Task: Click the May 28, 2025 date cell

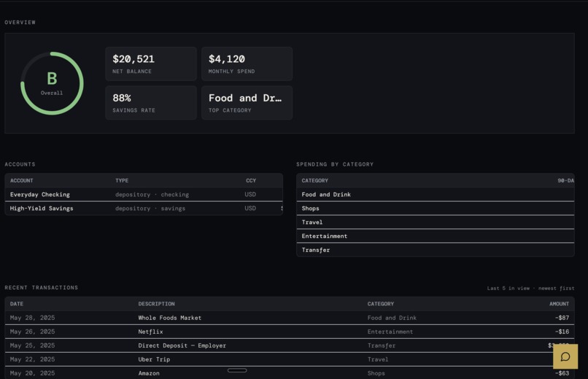Action: 32,318
